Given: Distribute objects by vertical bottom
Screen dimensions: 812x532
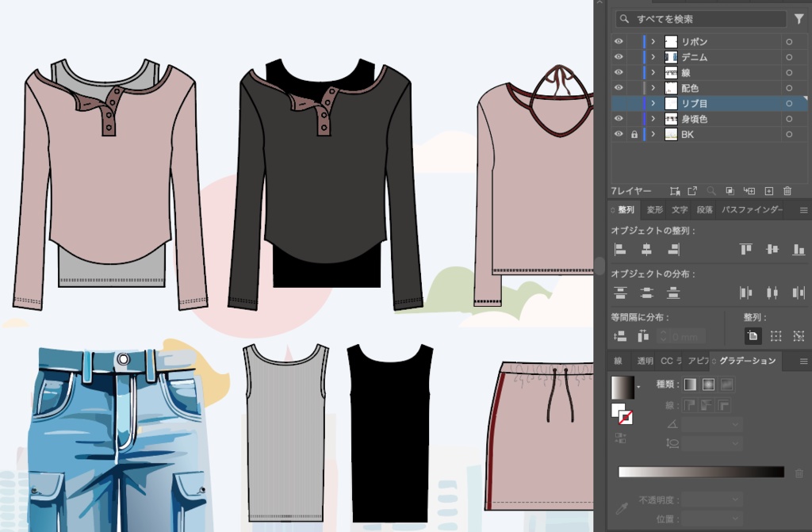Looking at the screenshot, I should 673,293.
